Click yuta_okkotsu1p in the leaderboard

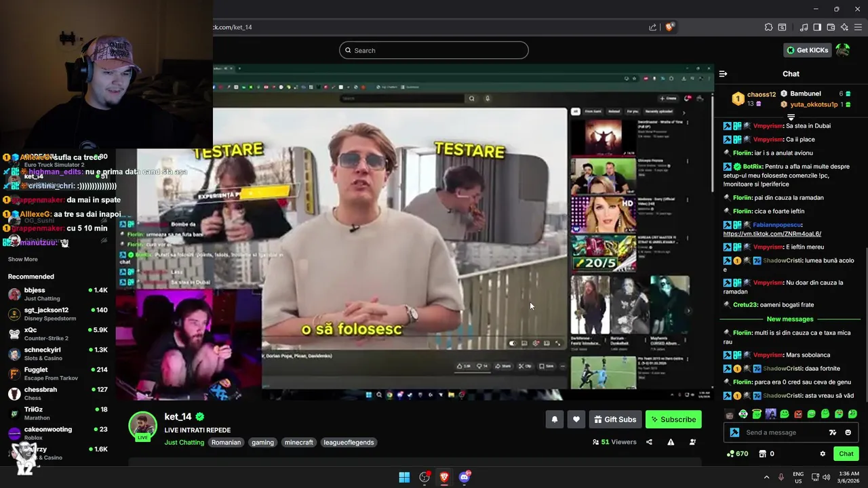click(x=814, y=104)
